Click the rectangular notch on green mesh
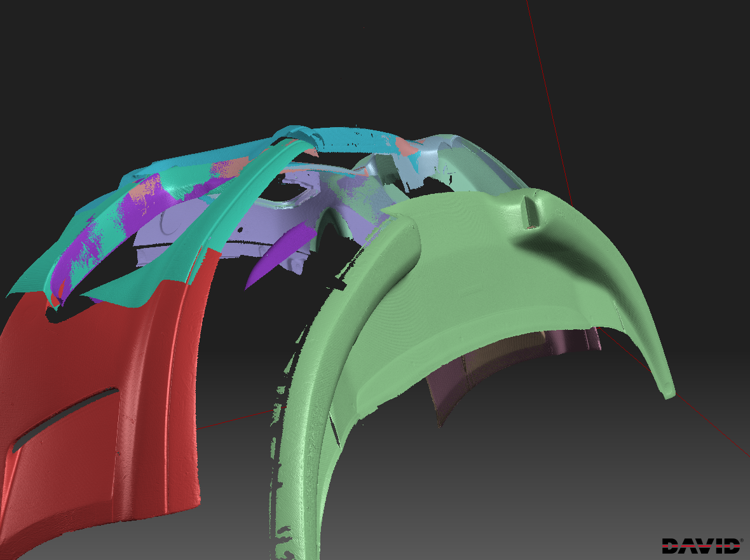The height and width of the screenshot is (560, 750). coord(531,211)
